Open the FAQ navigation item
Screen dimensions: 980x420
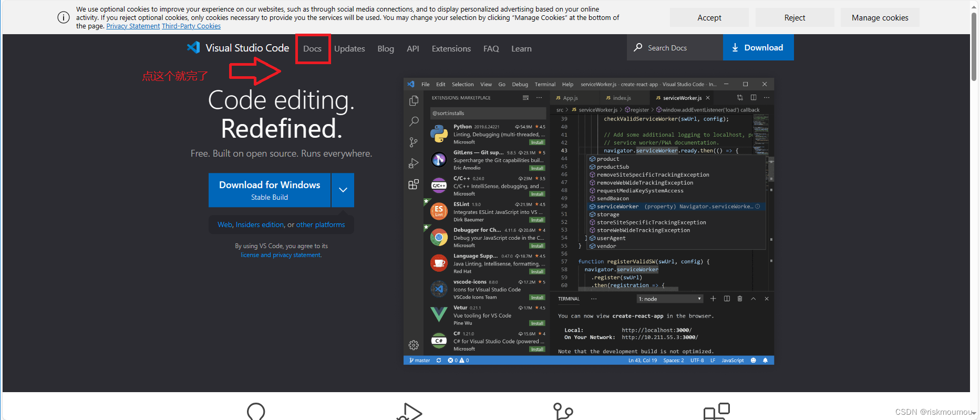[491, 48]
